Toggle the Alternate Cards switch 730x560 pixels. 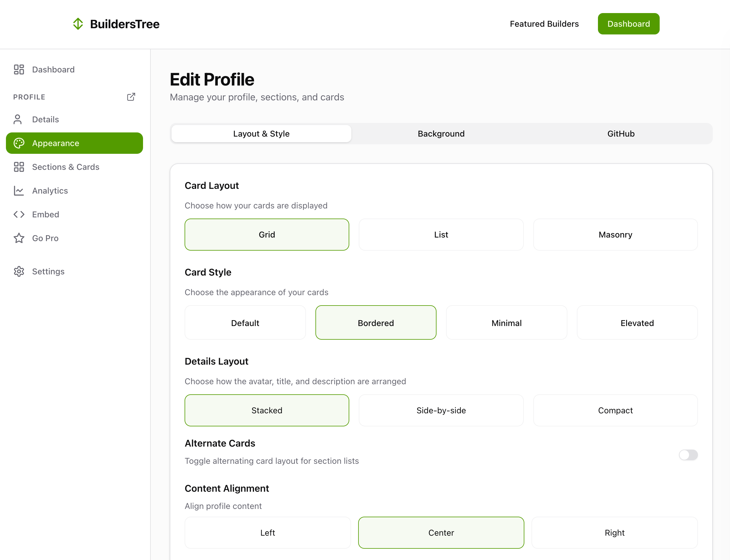tap(688, 455)
